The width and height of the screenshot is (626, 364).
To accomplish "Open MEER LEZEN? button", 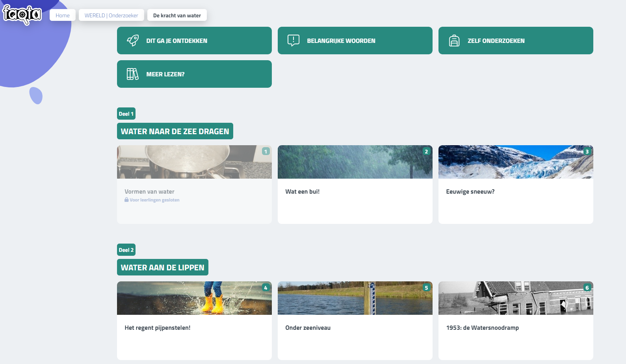I will pyautogui.click(x=194, y=74).
